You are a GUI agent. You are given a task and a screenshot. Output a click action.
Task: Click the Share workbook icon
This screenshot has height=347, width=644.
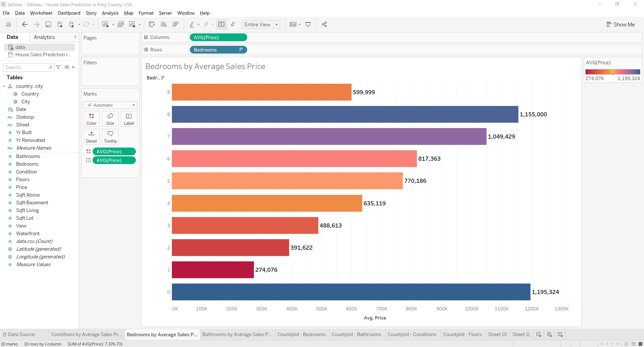pos(324,24)
